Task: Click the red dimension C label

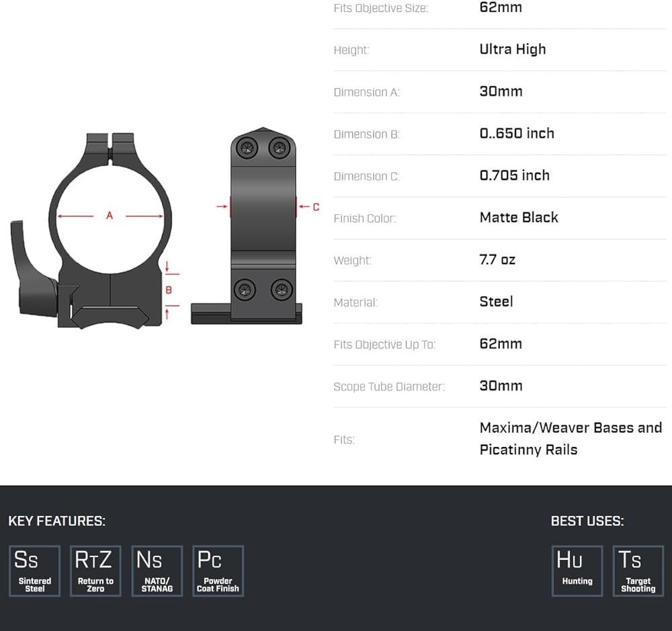Action: 316,207
